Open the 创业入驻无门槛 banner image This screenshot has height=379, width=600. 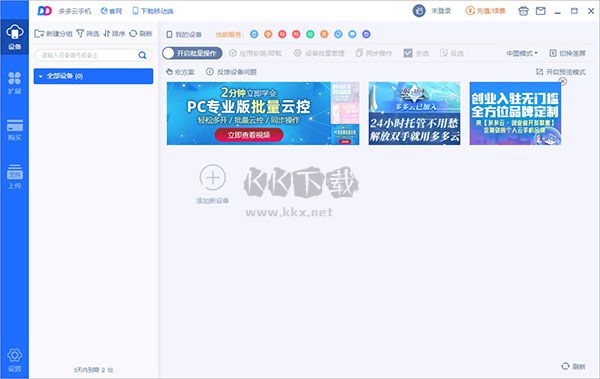point(515,113)
